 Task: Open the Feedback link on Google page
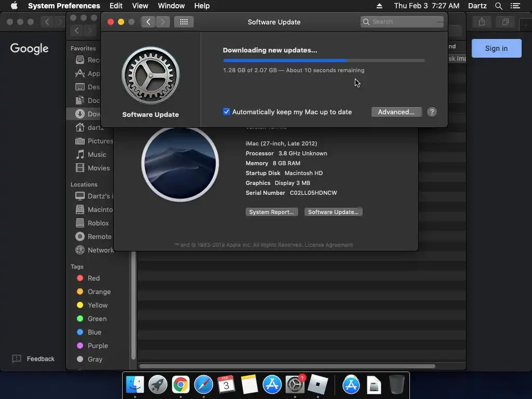(41, 358)
